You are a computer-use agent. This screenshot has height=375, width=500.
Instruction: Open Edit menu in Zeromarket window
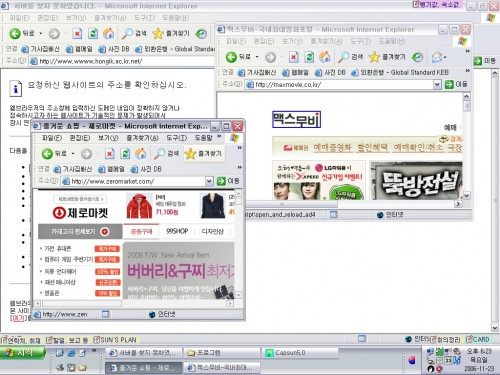point(80,138)
